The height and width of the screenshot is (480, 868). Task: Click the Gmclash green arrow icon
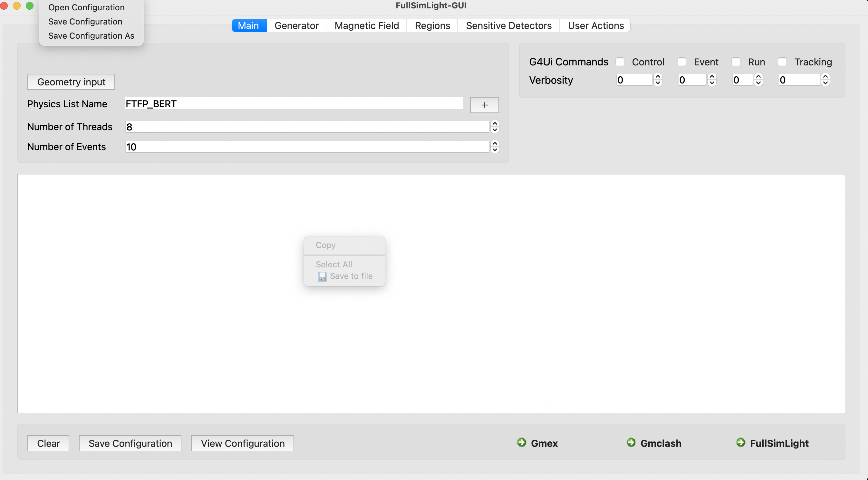[x=631, y=442]
